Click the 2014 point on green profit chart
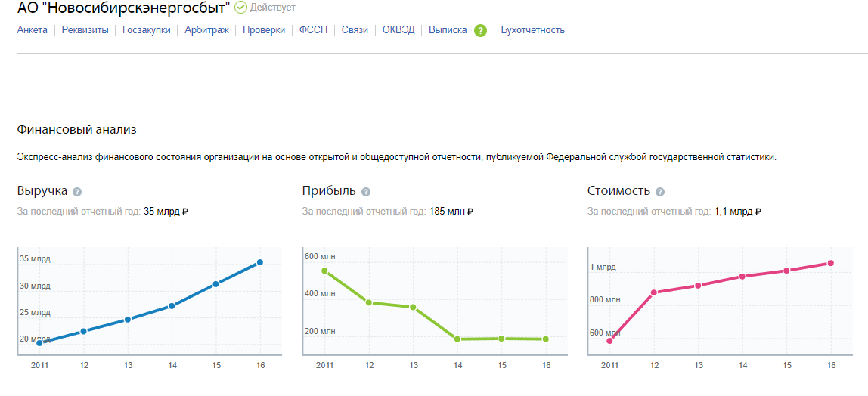The height and width of the screenshot is (396, 868). (x=457, y=339)
